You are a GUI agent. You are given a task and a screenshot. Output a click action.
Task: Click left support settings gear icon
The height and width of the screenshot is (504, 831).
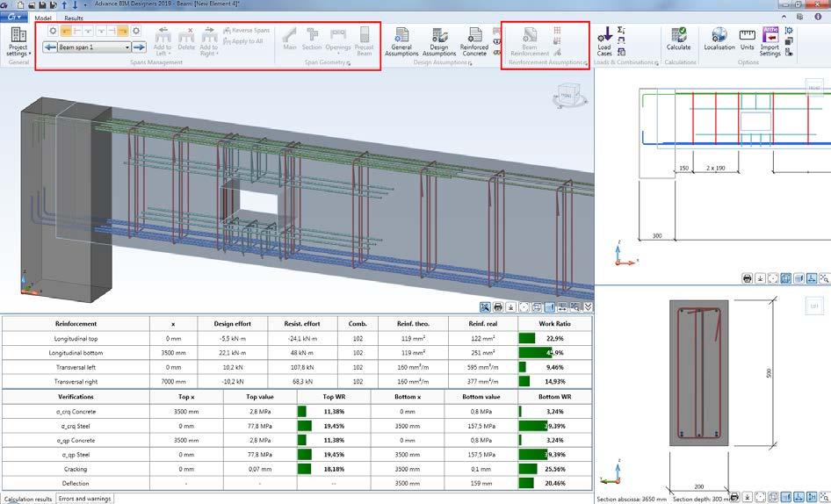53,31
